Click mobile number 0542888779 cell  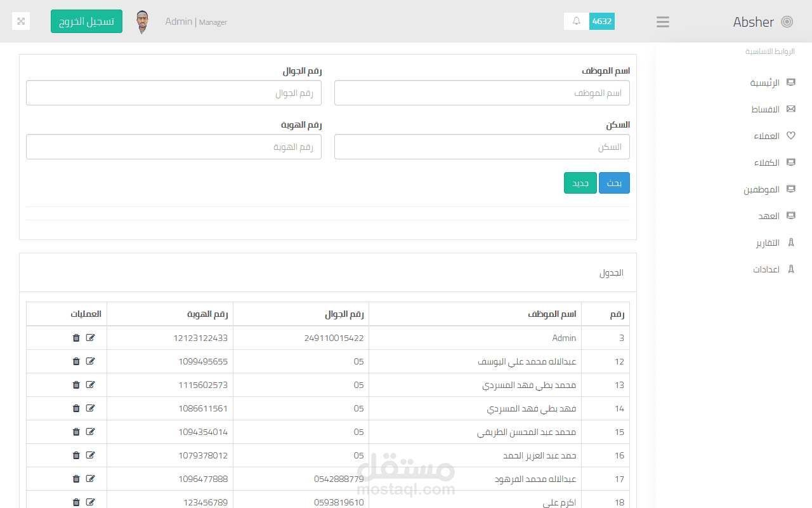301,479
